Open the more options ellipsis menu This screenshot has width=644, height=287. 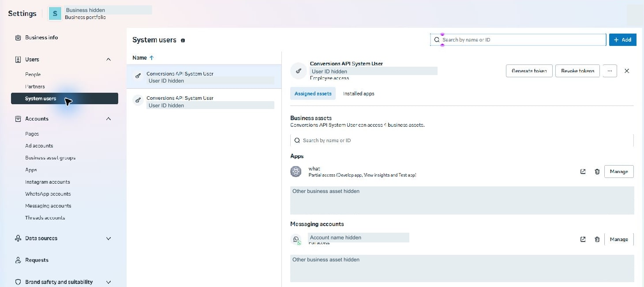pos(610,71)
